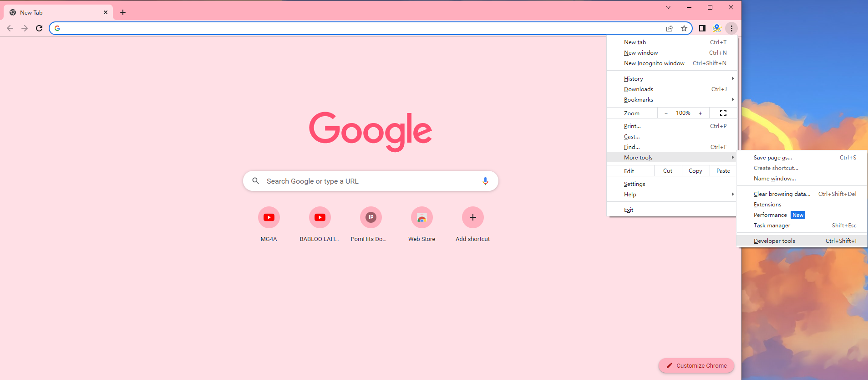Click the magnifier icon in Google search box
Screen dimensions: 868x380
(256, 181)
